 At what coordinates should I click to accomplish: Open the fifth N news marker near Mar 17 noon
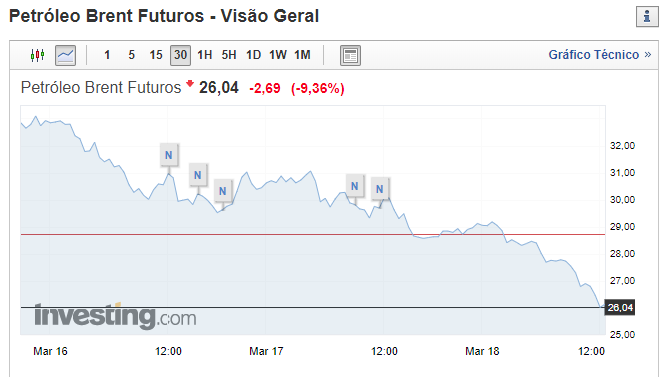point(380,189)
